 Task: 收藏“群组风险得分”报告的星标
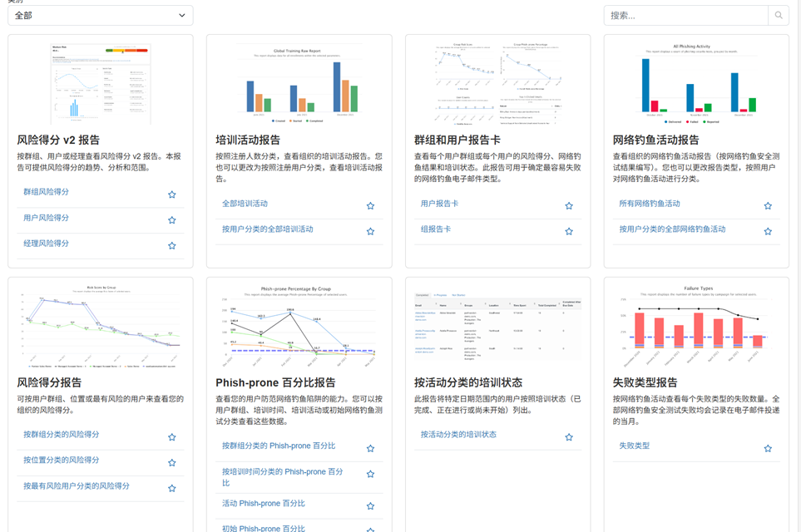[172, 195]
